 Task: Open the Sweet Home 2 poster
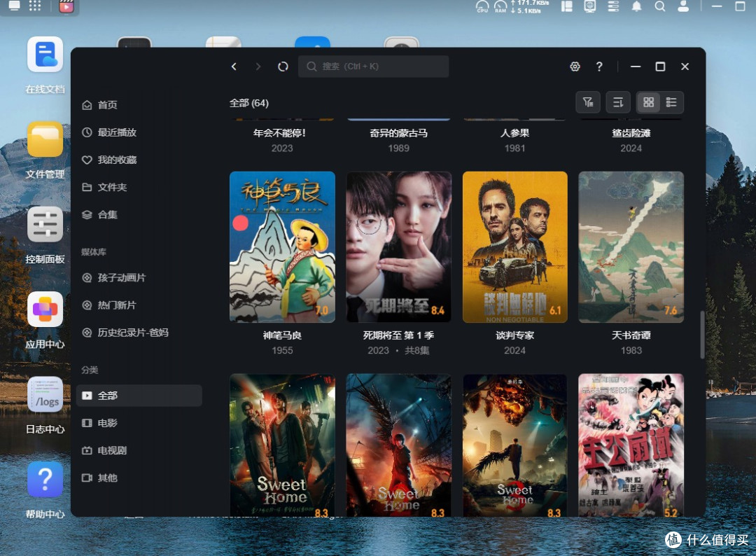click(399, 445)
